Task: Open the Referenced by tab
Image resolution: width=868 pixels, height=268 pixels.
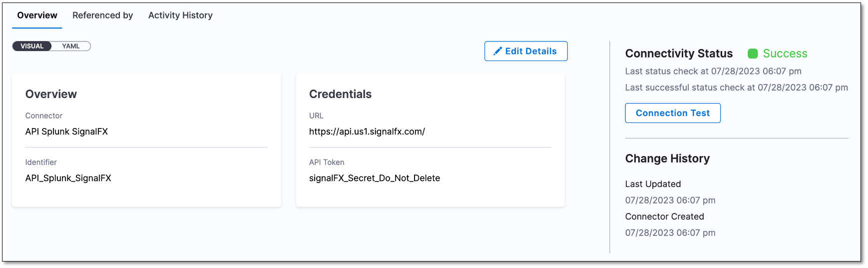Action: pyautogui.click(x=102, y=15)
